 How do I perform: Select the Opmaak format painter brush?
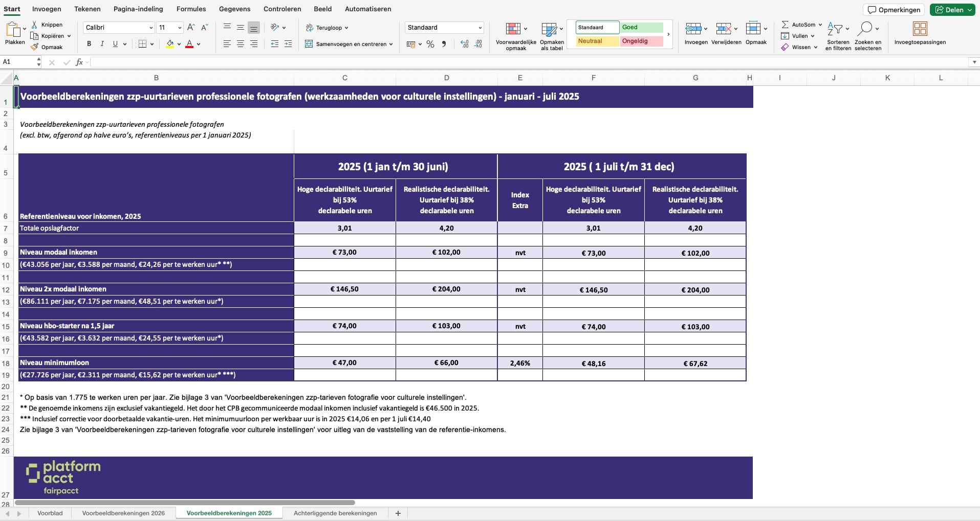tap(35, 47)
